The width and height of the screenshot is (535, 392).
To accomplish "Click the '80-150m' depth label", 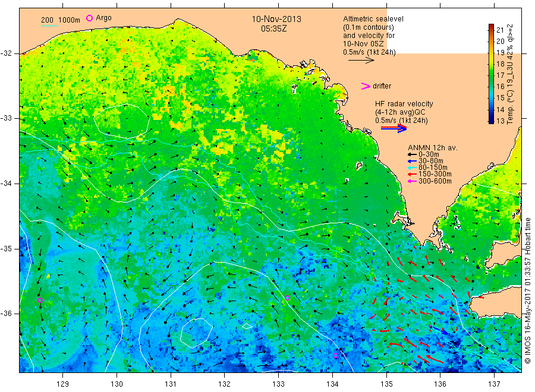I will 433,167.
